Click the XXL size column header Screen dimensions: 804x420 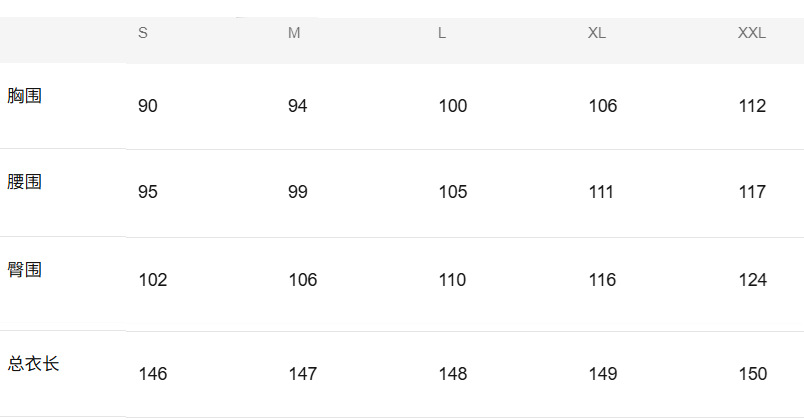752,33
